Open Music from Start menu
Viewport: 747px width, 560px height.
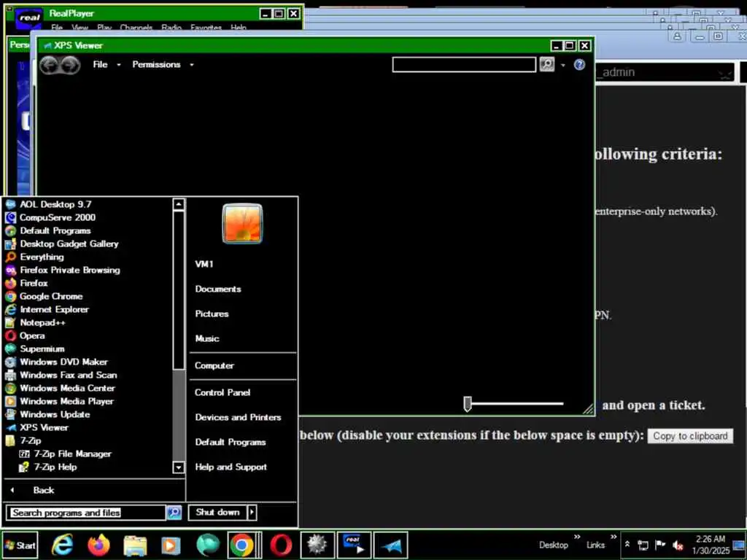click(x=206, y=338)
